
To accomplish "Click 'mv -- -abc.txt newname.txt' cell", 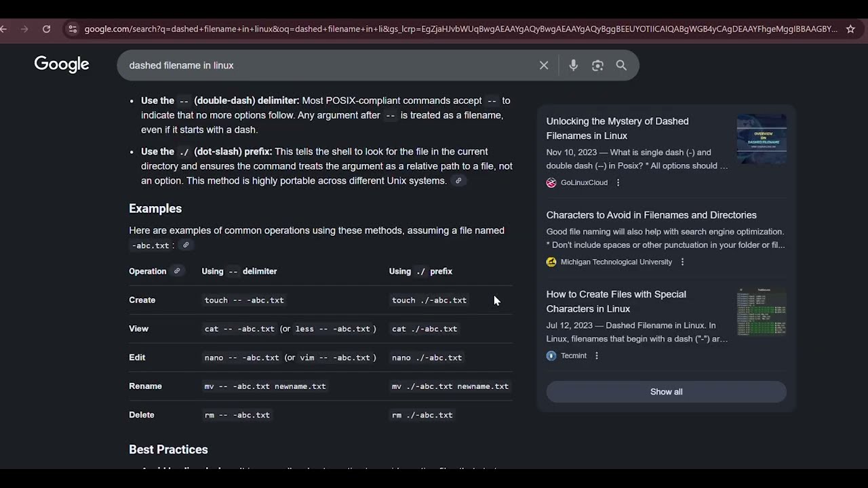I will (265, 386).
